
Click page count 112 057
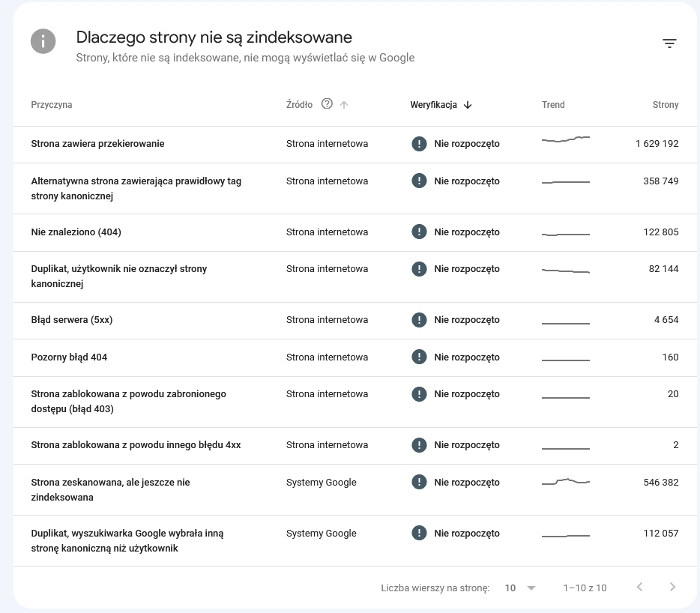point(661,533)
